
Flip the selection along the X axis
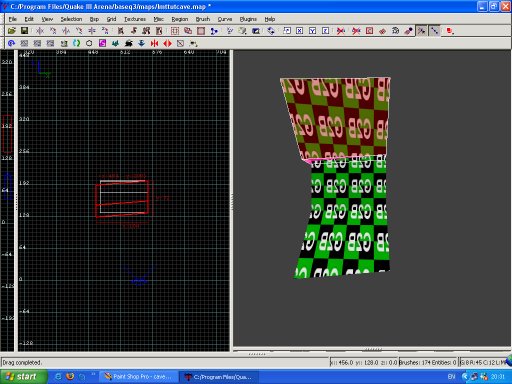[40, 31]
